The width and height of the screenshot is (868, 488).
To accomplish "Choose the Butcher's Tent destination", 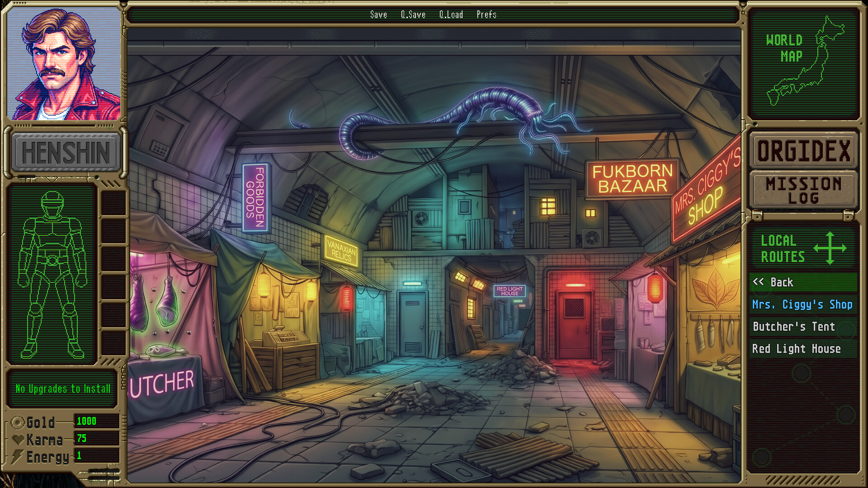I will 802,327.
